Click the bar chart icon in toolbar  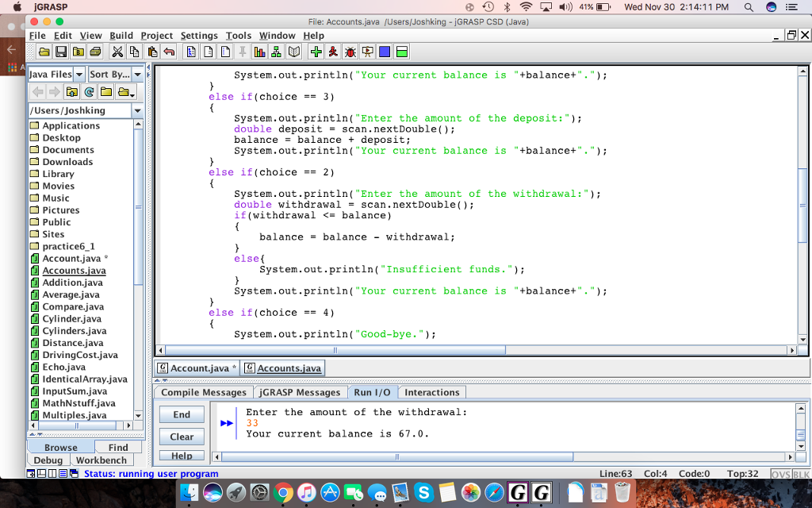pos(259,52)
